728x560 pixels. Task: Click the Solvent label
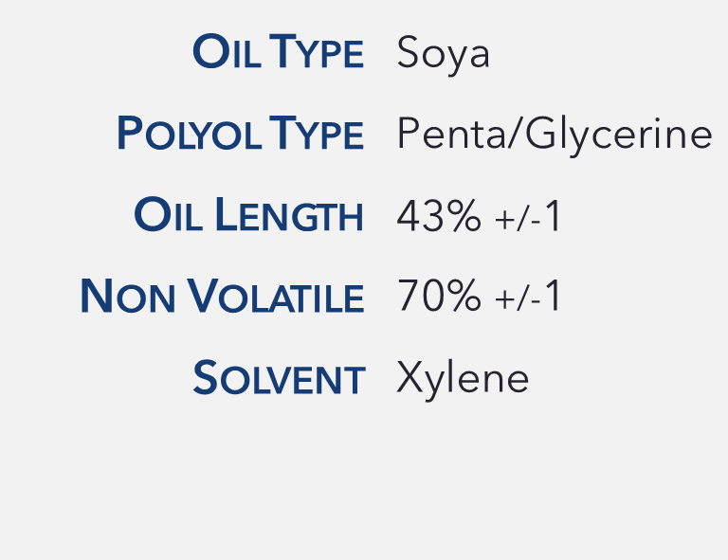point(279,380)
